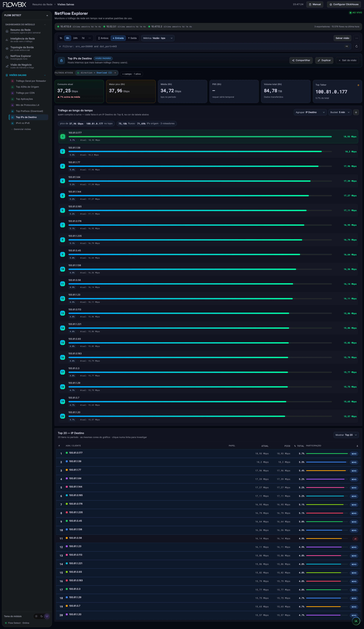The height and width of the screenshot is (629, 364).
Task: Collapse the Flow Detect sidebar
Action: (47, 15)
